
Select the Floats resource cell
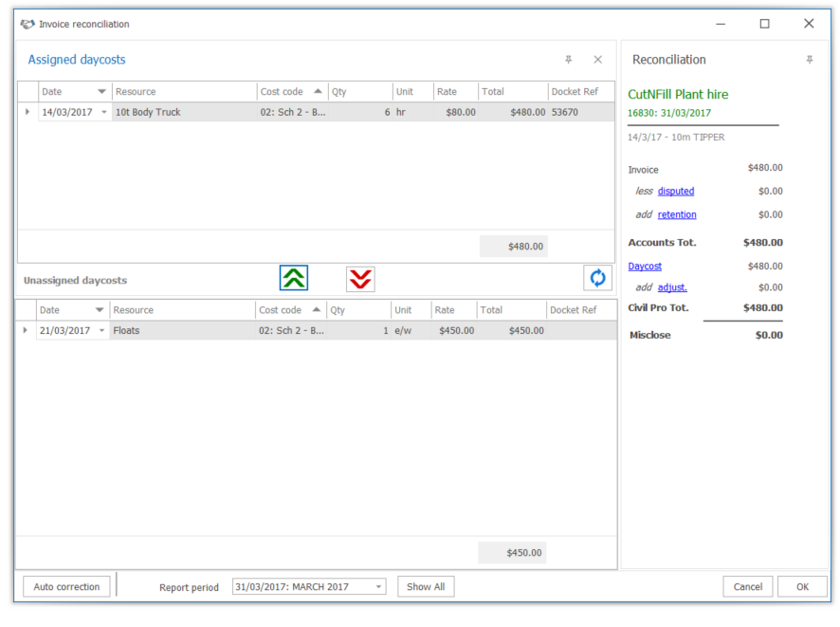182,331
